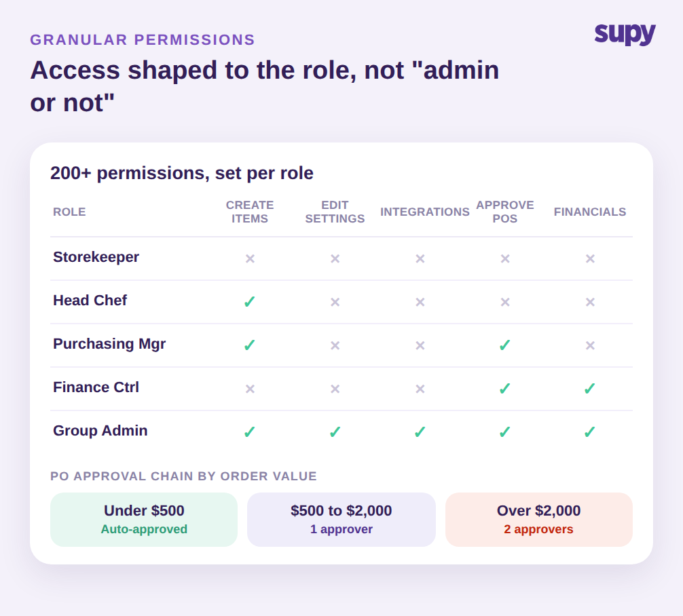The image size is (683, 616).
Task: Click the Granular Permissions heading label
Action: [x=143, y=39]
